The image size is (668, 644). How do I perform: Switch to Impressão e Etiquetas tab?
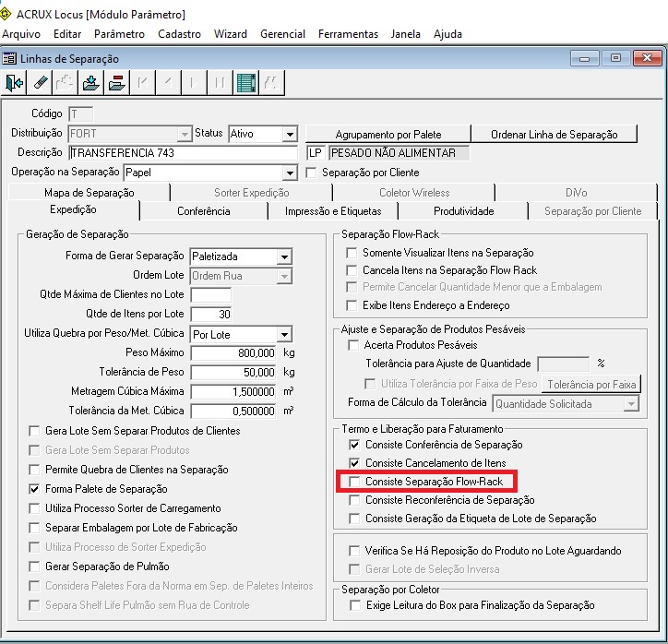click(333, 211)
